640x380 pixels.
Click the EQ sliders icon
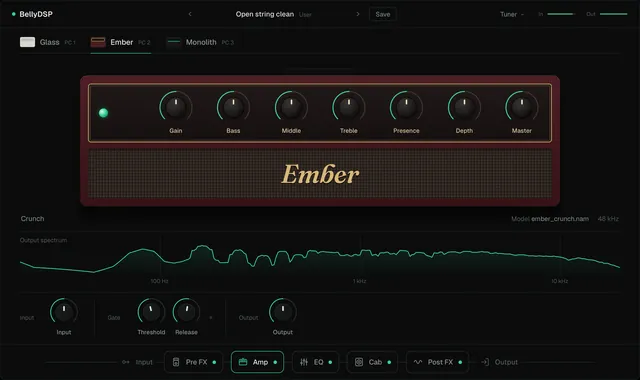[x=304, y=362]
